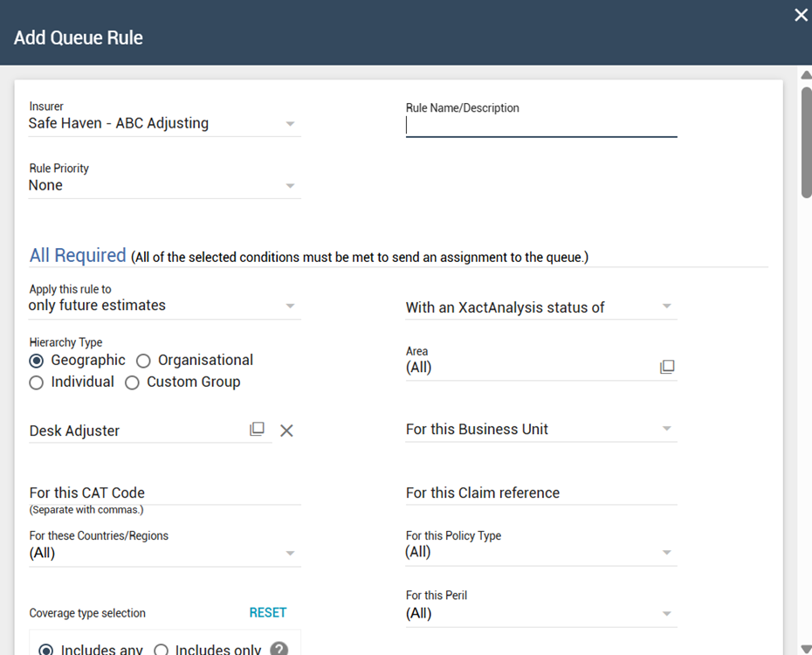The image size is (812, 655).
Task: Focus the For this CAT Code field
Action: coord(164,493)
